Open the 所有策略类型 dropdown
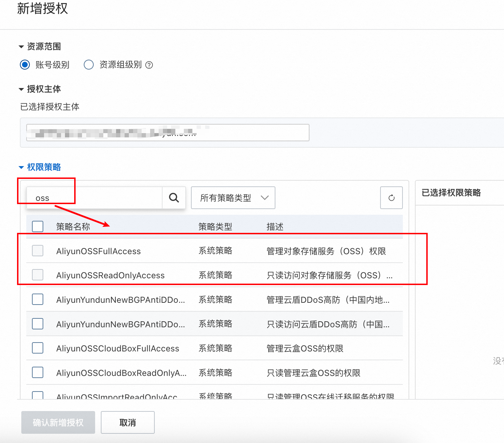 click(233, 198)
